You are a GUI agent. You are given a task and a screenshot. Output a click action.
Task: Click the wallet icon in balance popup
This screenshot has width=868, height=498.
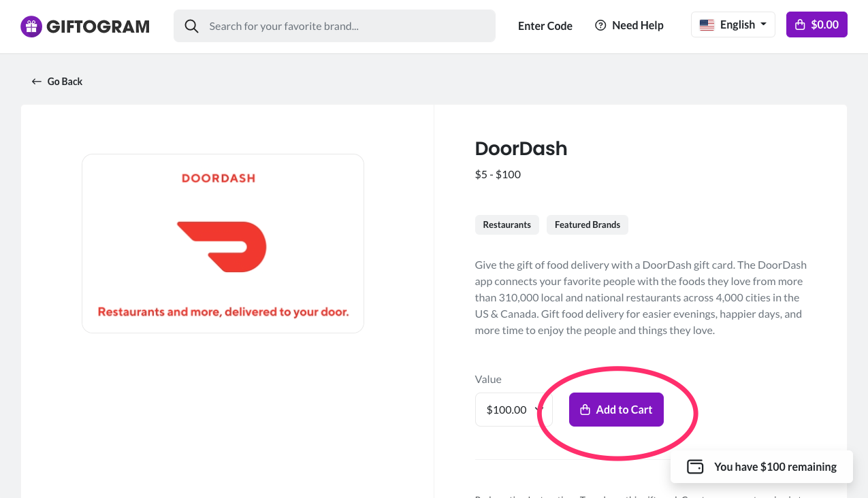(x=695, y=467)
